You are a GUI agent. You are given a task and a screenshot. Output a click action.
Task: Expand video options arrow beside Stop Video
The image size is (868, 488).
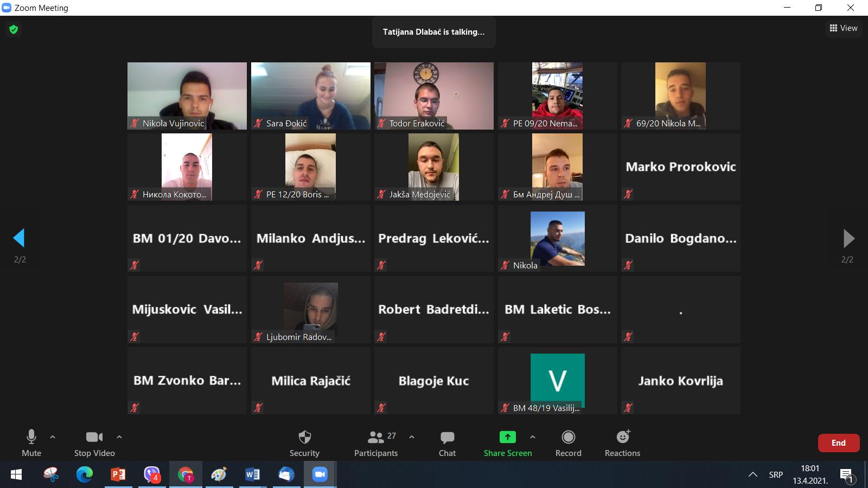(x=119, y=436)
